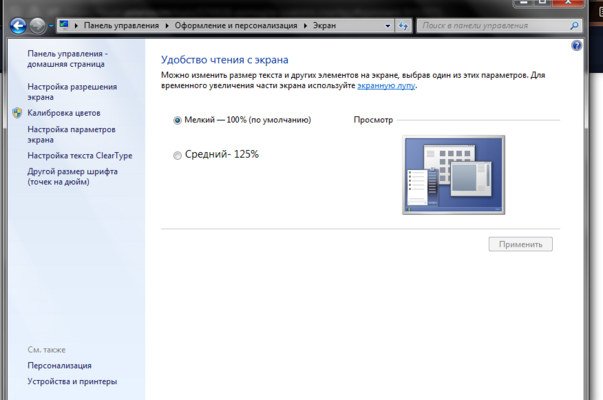
Task: Click the monitor icon in the address bar
Action: click(x=65, y=23)
